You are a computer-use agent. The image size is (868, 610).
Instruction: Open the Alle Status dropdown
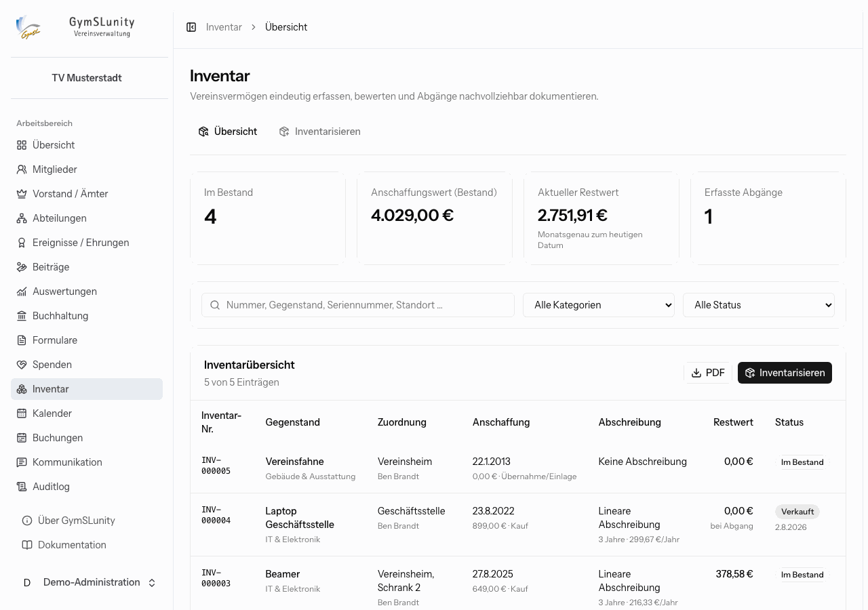(x=759, y=305)
